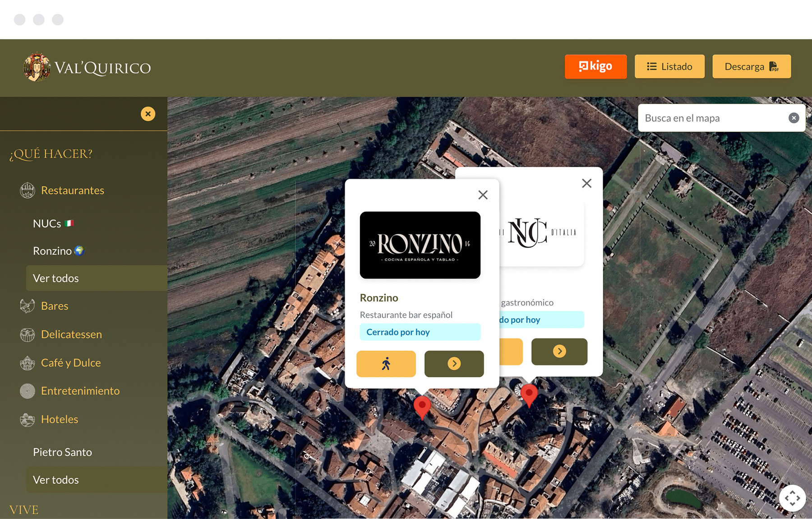Download the PDF with Descarga
Screen dimensions: 812x519
(752, 66)
